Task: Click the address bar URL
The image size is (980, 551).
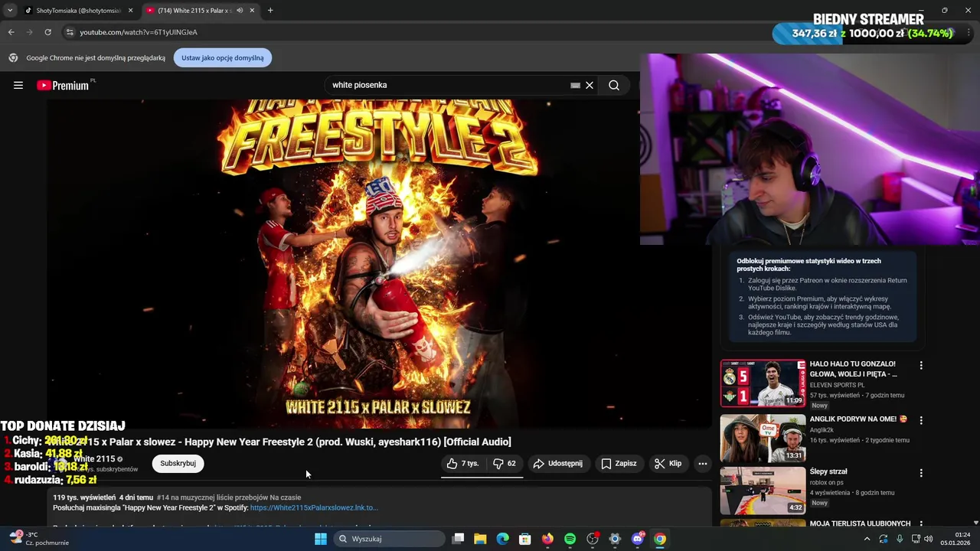Action: tap(139, 32)
